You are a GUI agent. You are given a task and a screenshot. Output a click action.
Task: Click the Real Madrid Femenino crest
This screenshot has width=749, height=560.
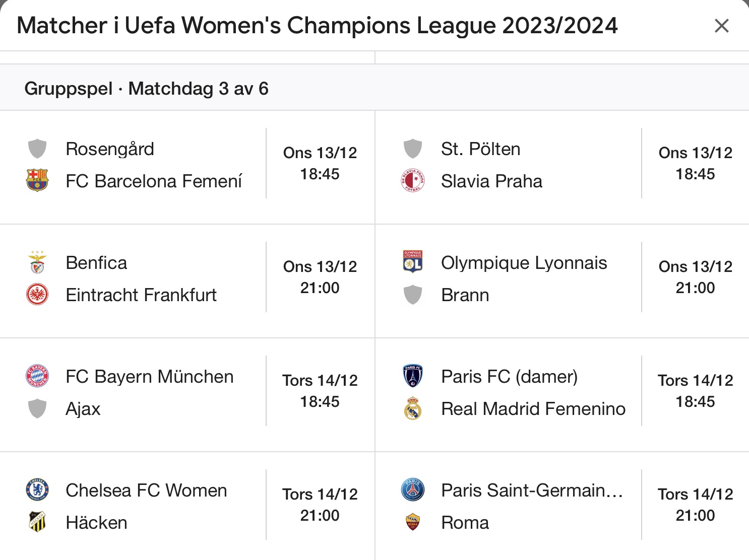pyautogui.click(x=413, y=408)
